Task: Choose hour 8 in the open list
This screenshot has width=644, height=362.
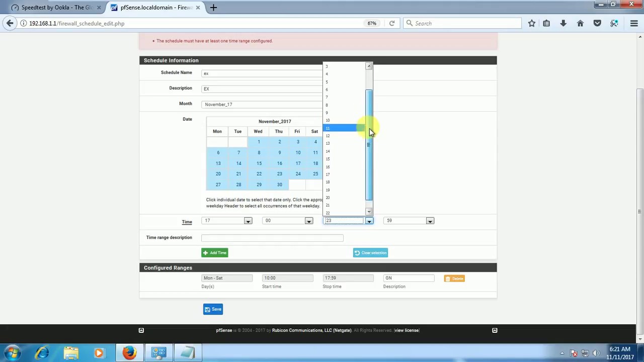Action: 344,105
